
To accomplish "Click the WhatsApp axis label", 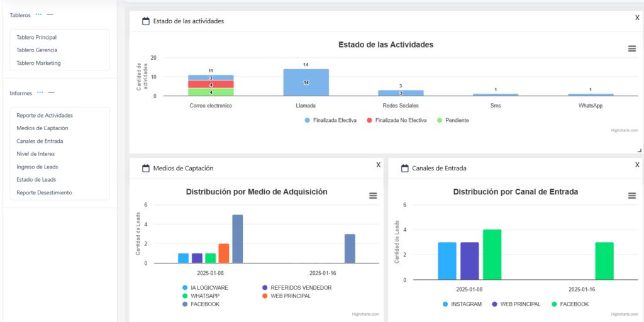I will coord(591,106).
